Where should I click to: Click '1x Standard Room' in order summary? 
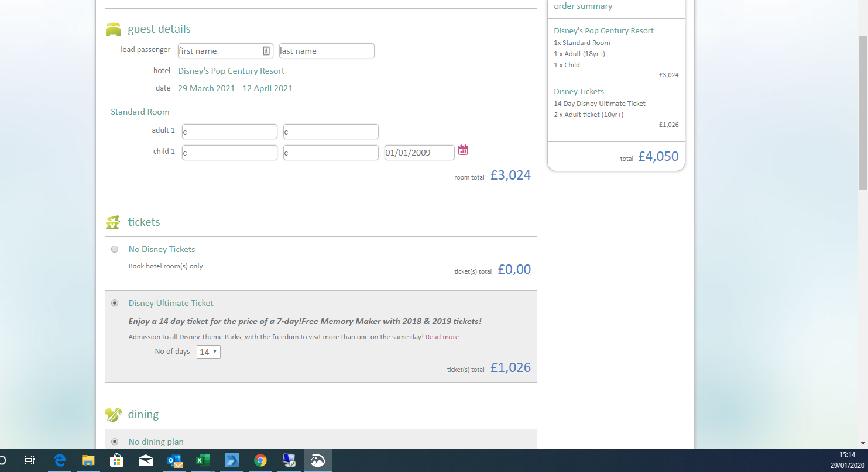click(582, 43)
